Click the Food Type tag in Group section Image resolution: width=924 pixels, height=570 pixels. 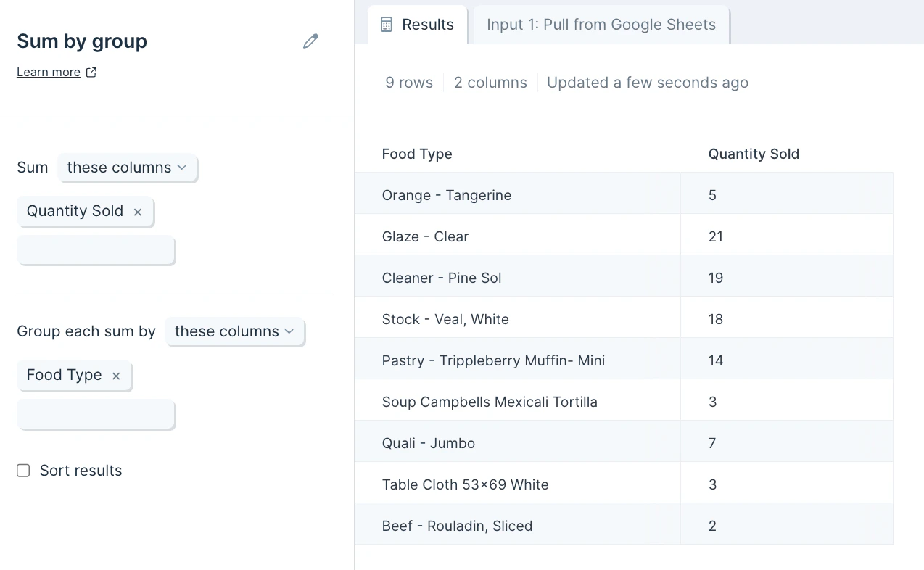click(64, 375)
